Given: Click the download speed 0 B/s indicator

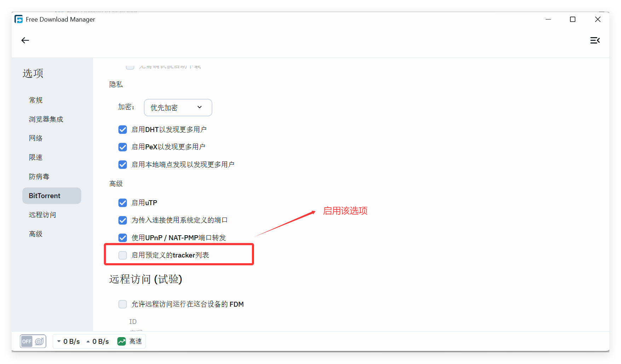Looking at the screenshot, I should 69,341.
